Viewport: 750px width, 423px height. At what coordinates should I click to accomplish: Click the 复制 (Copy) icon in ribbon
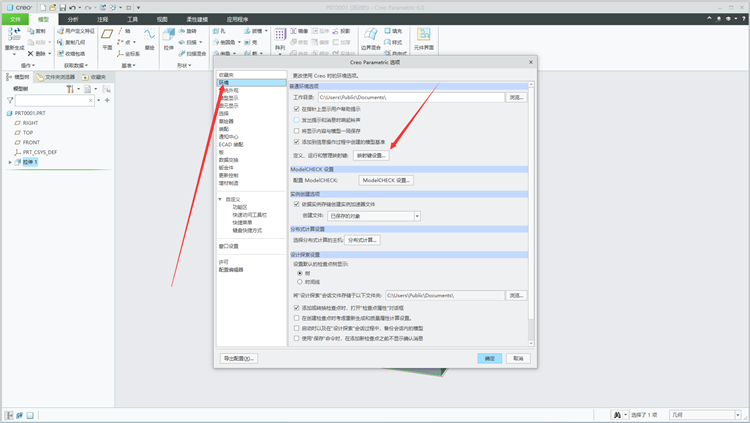click(31, 31)
